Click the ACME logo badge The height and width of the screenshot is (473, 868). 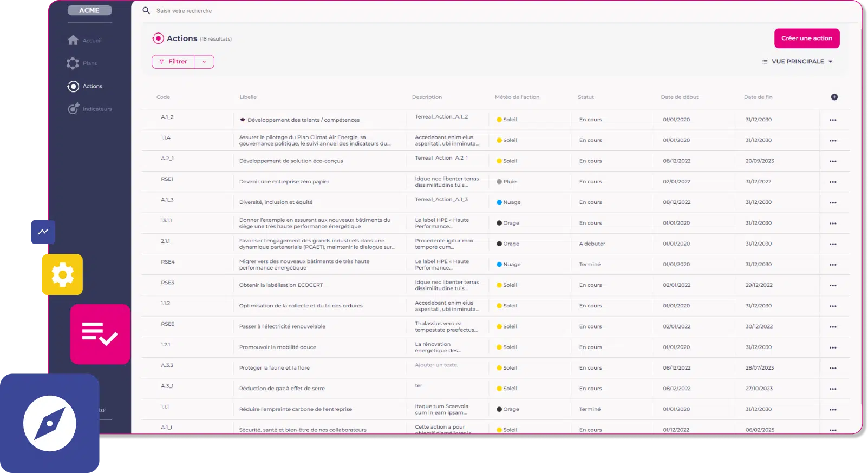89,10
